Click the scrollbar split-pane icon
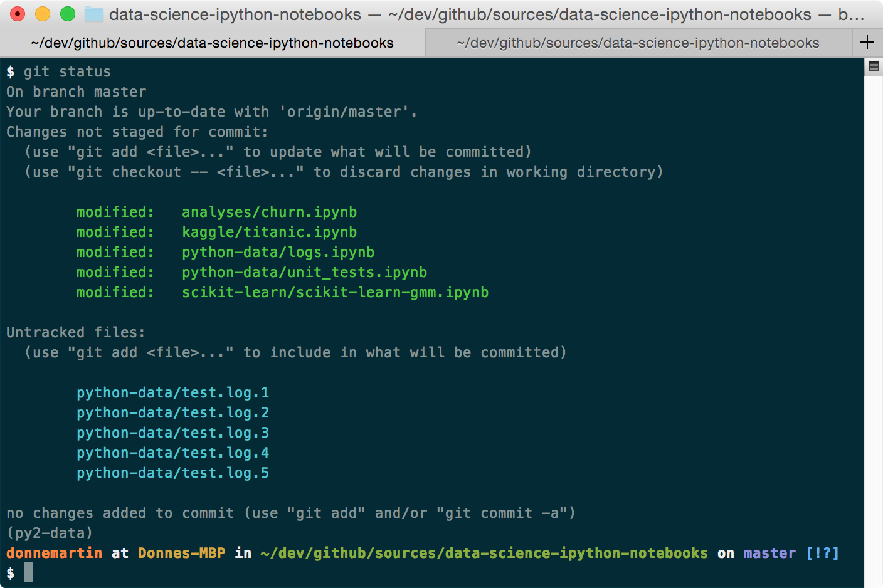 tap(874, 66)
